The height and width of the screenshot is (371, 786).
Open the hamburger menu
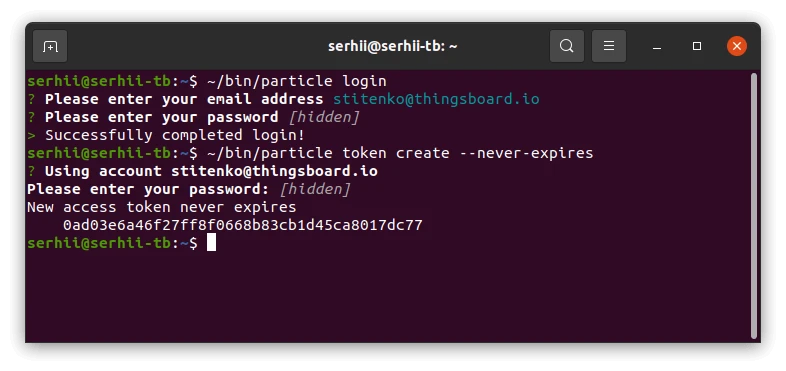pyautogui.click(x=609, y=46)
